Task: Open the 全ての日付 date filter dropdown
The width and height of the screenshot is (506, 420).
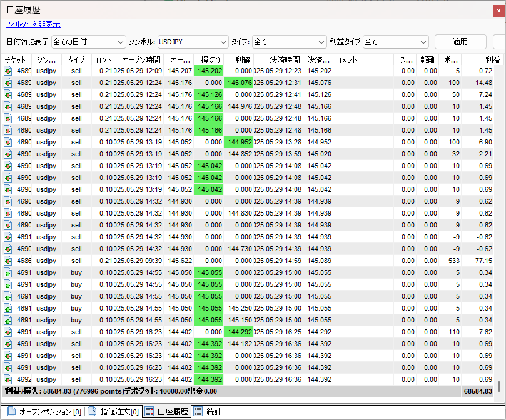Action: (88, 42)
